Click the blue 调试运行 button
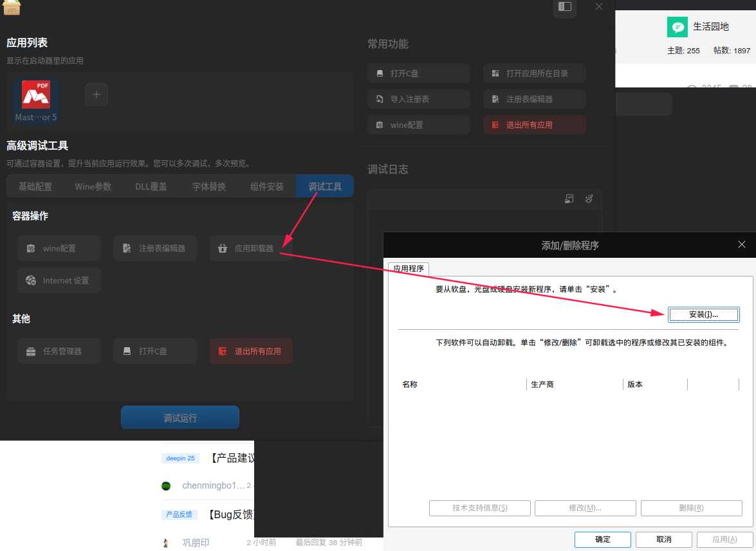This screenshot has width=756, height=551. 180,417
